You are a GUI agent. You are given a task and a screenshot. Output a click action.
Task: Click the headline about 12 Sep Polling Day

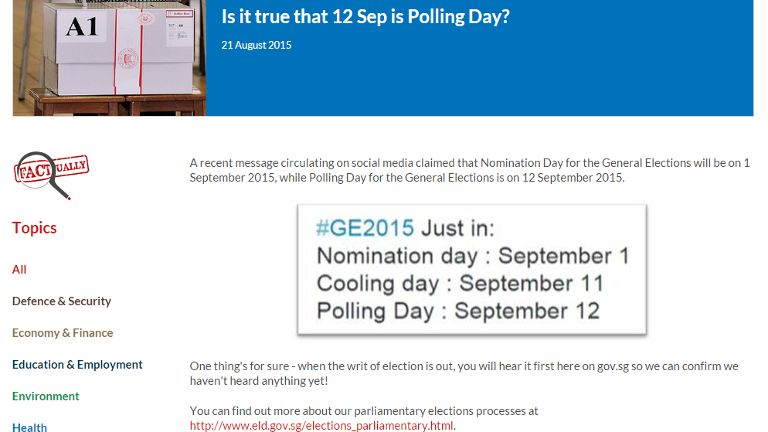point(365,17)
